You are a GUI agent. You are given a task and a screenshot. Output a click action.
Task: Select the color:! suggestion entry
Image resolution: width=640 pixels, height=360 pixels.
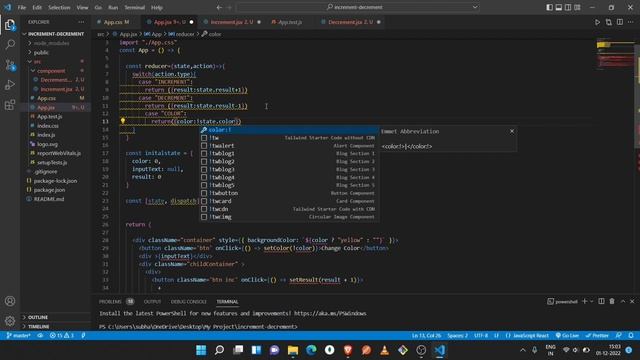[x=289, y=130]
